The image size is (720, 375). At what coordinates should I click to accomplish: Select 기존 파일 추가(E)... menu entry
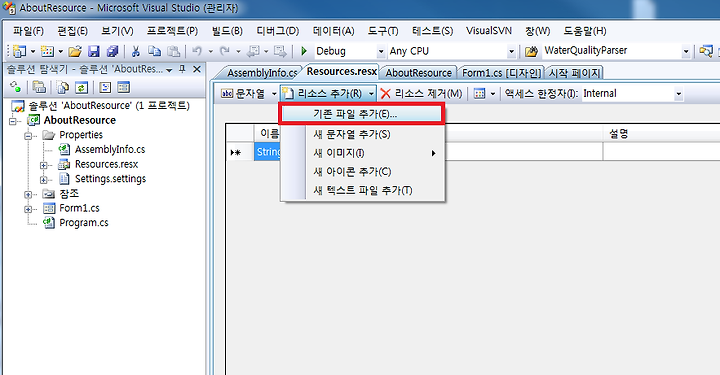pyautogui.click(x=362, y=114)
